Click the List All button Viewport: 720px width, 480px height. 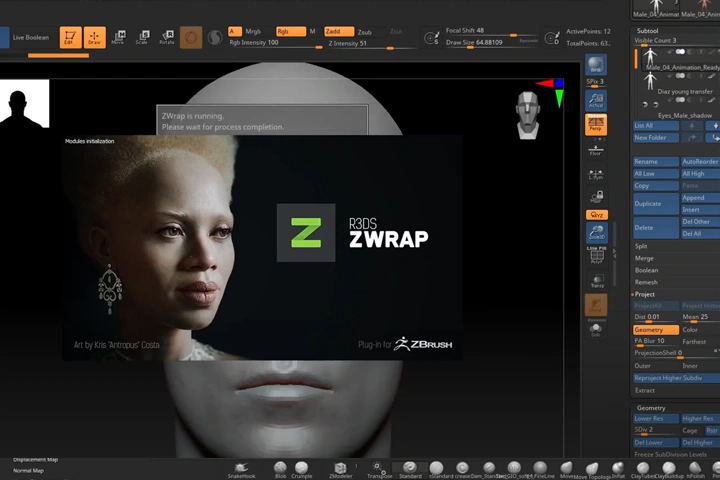click(x=656, y=125)
